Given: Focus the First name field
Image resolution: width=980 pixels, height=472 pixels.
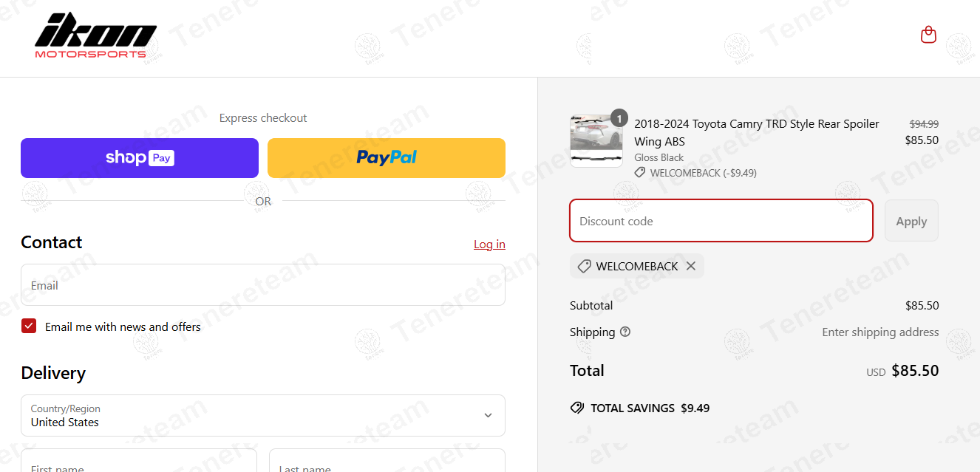Looking at the screenshot, I should click(139, 464).
